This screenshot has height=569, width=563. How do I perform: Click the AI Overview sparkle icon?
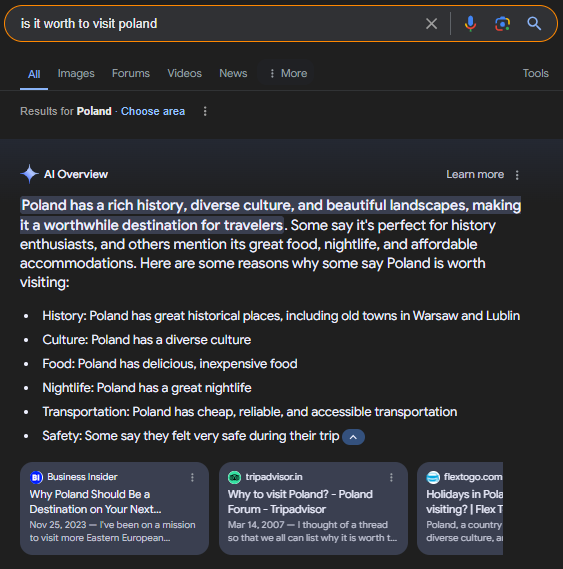tap(29, 174)
